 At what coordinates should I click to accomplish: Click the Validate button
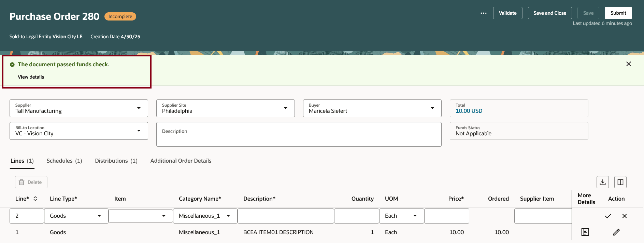(x=507, y=13)
